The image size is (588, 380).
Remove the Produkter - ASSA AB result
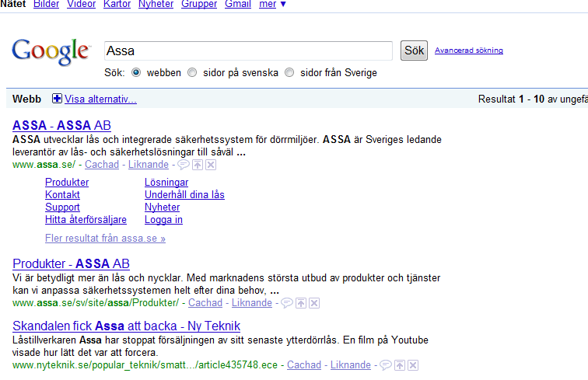pos(314,303)
